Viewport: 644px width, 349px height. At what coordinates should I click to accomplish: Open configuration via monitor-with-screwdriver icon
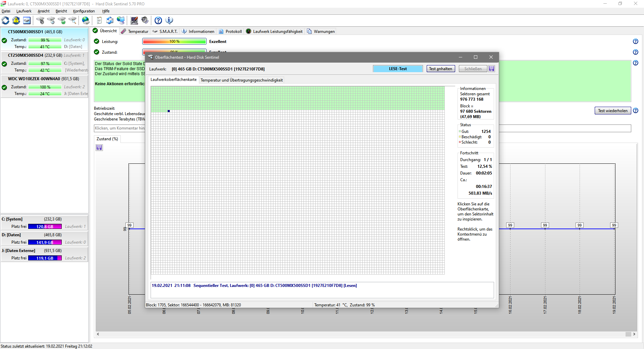[x=134, y=20]
